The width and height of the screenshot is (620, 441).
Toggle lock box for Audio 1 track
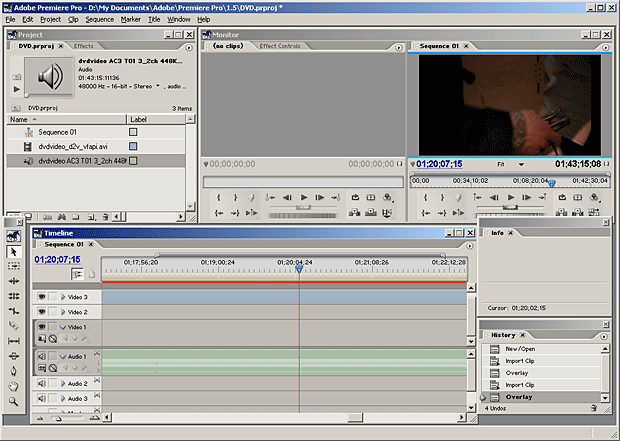pos(53,356)
